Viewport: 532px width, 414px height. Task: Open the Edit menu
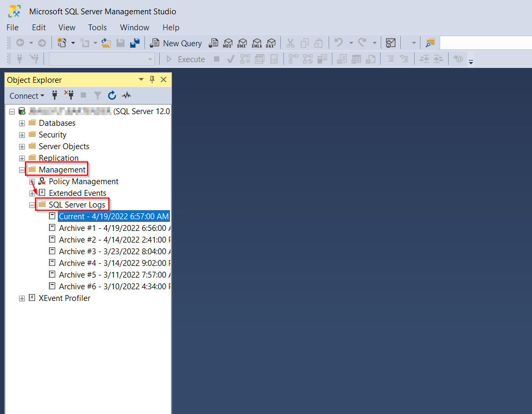(39, 28)
